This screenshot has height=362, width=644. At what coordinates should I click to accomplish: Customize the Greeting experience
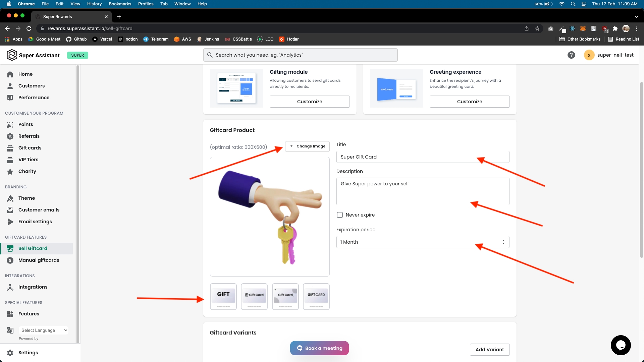click(470, 102)
